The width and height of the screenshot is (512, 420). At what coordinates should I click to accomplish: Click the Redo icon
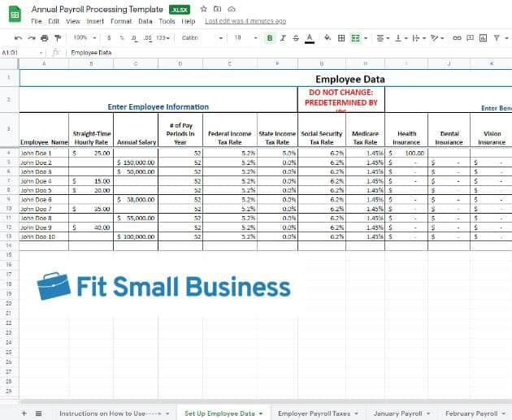click(x=32, y=38)
